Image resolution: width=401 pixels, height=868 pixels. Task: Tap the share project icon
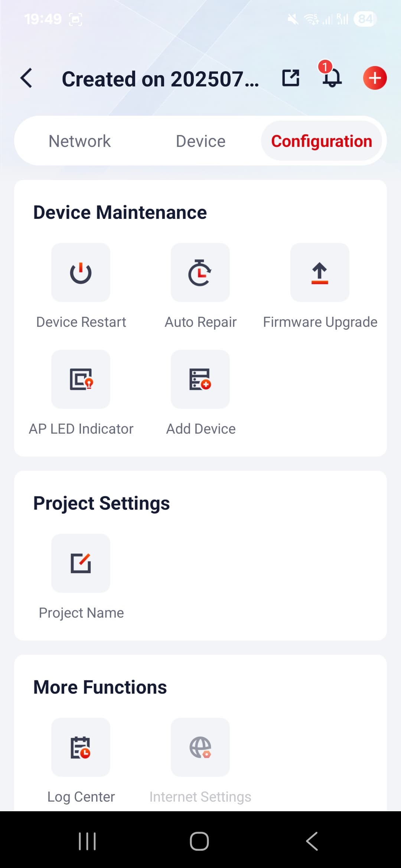pos(290,78)
